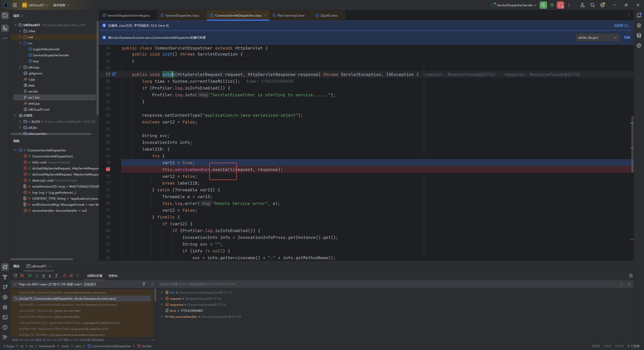Screen dimensions: 644x350
Task: Click the Step Into icon
Action: [x=50, y=276]
